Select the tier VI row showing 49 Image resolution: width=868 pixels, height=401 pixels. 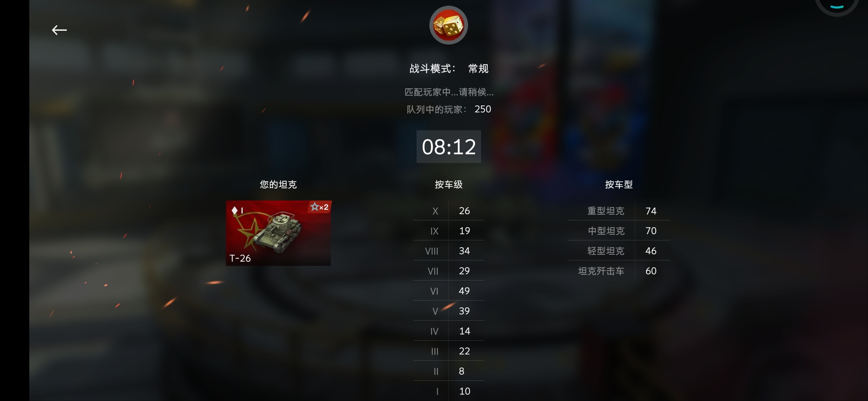448,291
